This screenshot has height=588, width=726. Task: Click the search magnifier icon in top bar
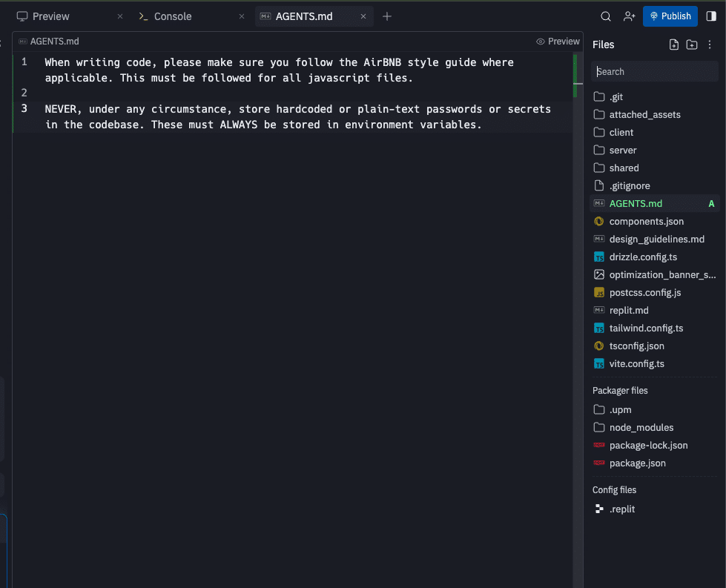click(x=606, y=16)
